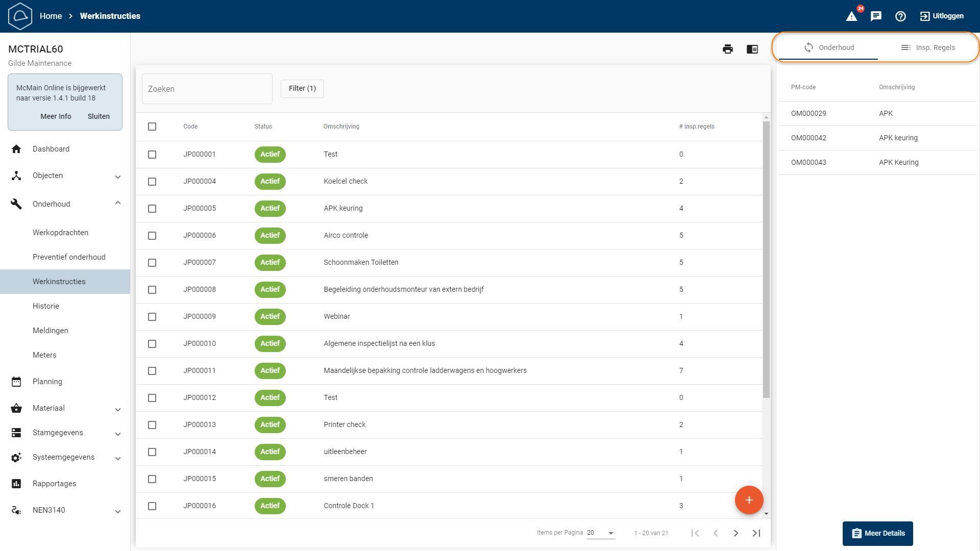
Task: Toggle the side panel layout icon
Action: tap(752, 49)
